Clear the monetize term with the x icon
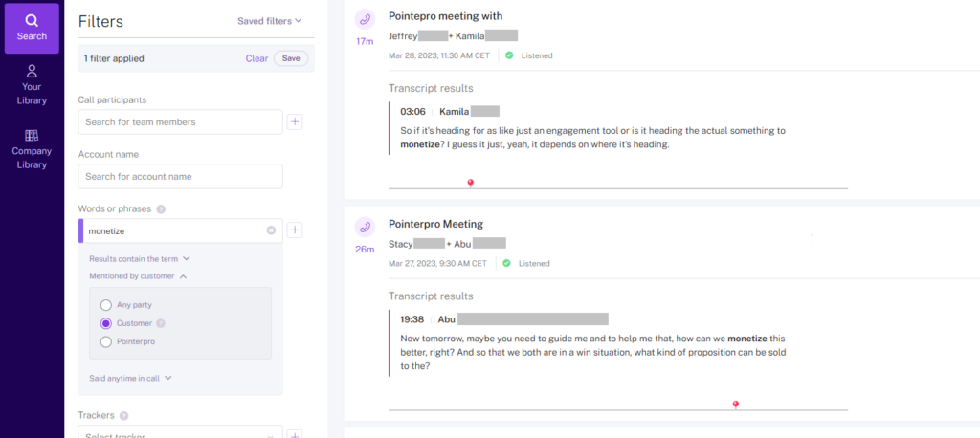This screenshot has width=980, height=438. coord(271,230)
